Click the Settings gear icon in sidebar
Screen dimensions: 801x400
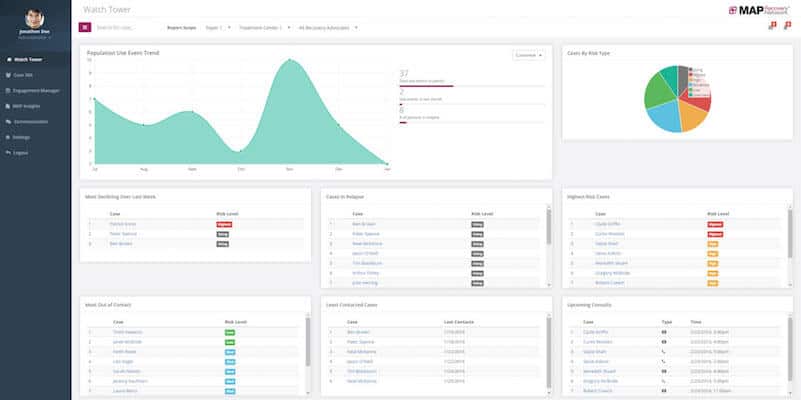[9, 137]
